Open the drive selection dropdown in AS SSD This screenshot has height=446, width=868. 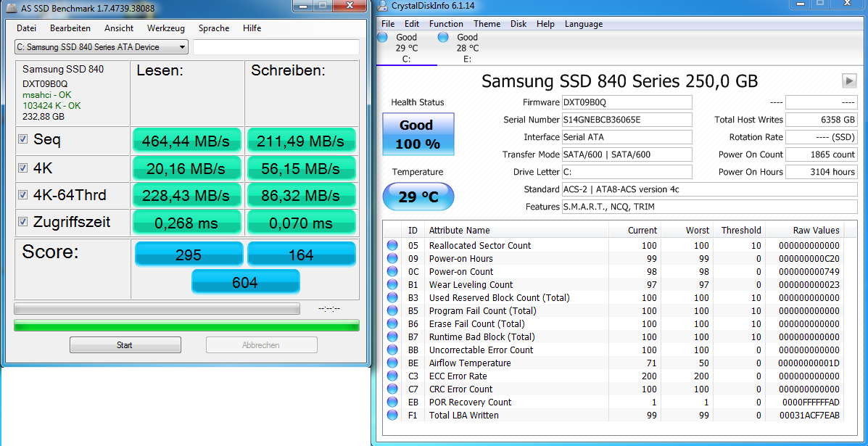point(102,47)
